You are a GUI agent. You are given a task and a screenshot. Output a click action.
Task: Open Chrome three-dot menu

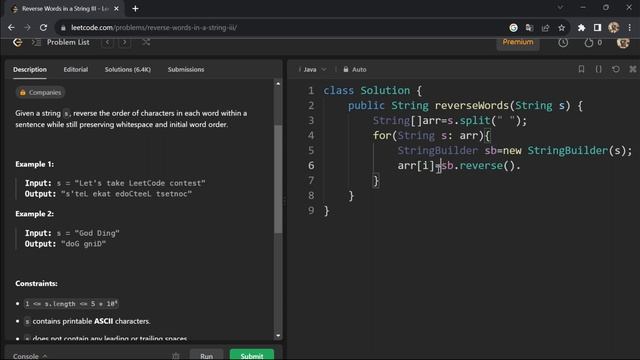(630, 28)
